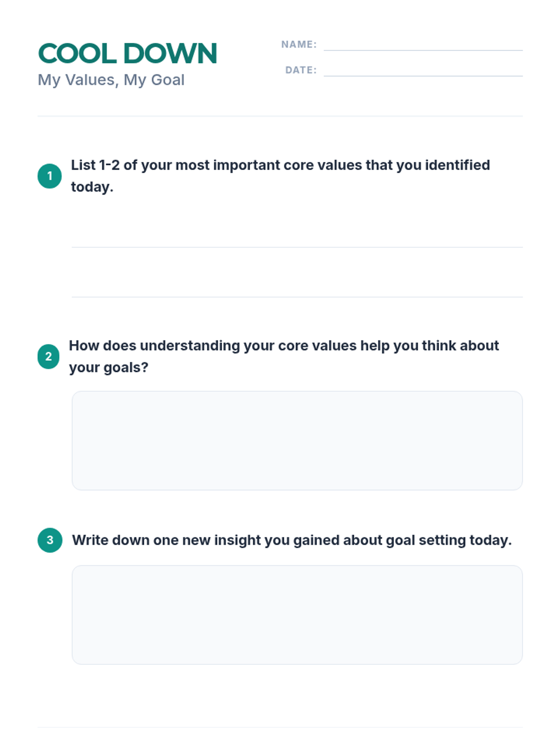Click the second answer line under question 1

coord(297,296)
